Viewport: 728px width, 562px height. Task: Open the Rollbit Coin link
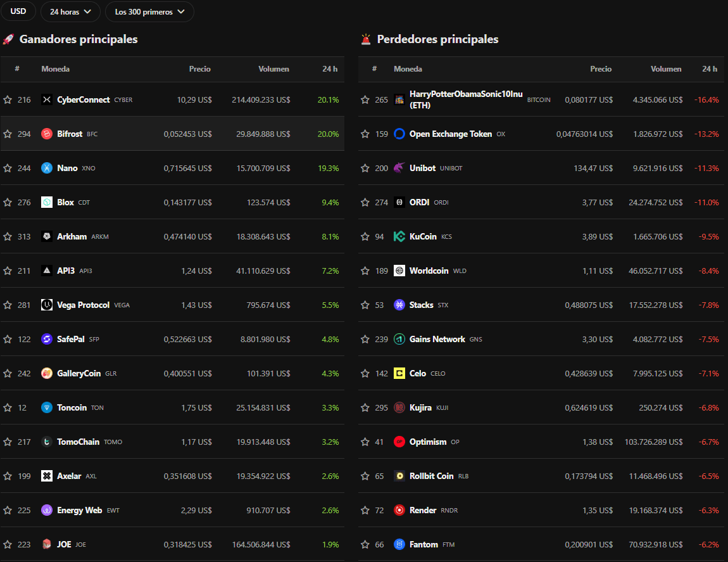[x=431, y=476]
